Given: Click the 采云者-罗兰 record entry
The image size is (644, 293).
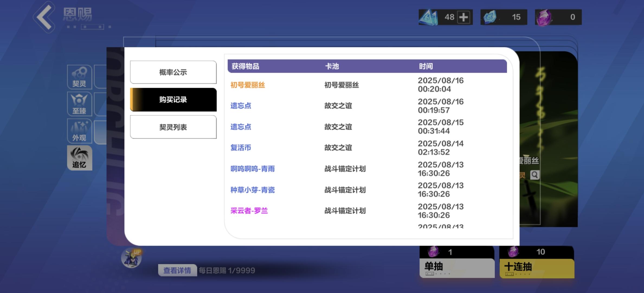Looking at the screenshot, I should pos(249,211).
